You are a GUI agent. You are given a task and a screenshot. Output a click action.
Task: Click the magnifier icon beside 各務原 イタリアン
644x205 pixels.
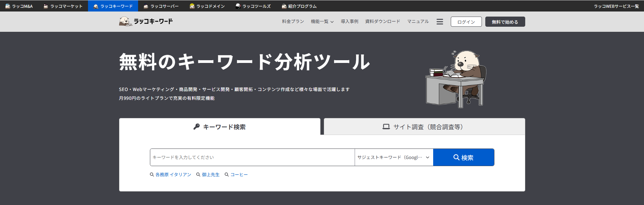152,175
